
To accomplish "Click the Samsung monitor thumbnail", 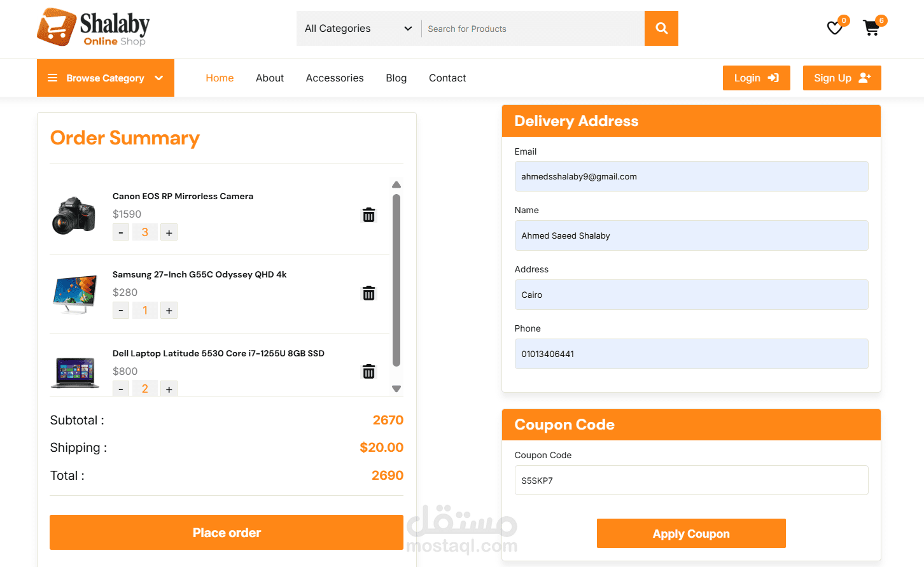I will click(74, 294).
